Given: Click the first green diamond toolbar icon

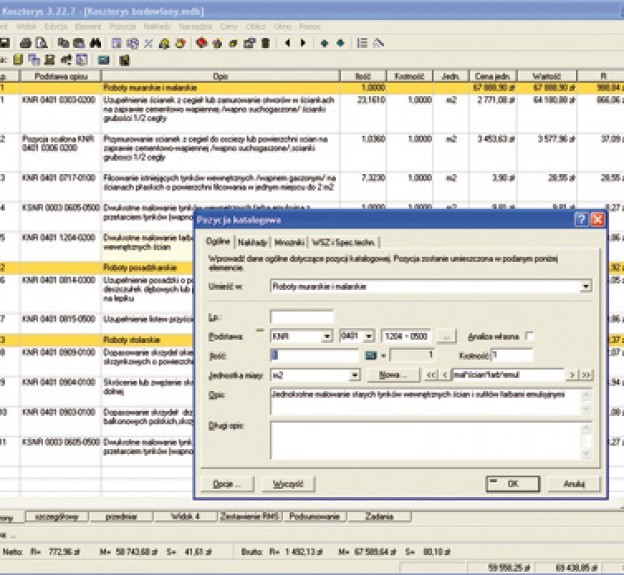Looking at the screenshot, I should pyautogui.click(x=324, y=43).
